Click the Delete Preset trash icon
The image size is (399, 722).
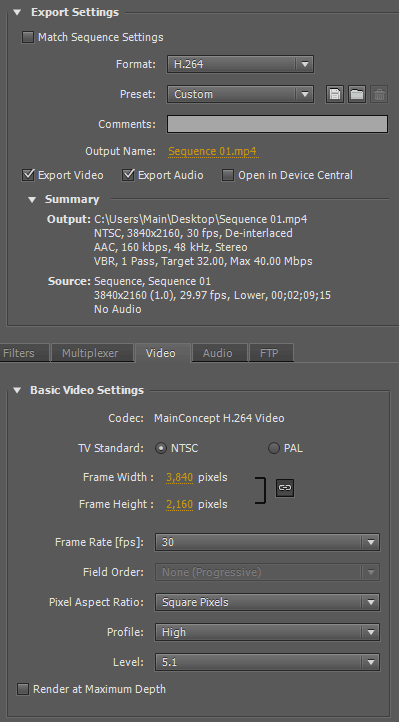pos(379,94)
